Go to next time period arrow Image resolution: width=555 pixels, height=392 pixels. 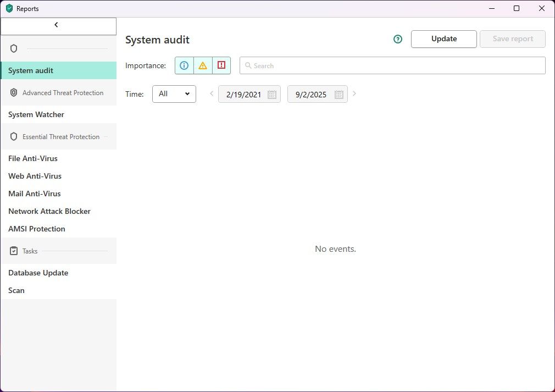click(354, 94)
